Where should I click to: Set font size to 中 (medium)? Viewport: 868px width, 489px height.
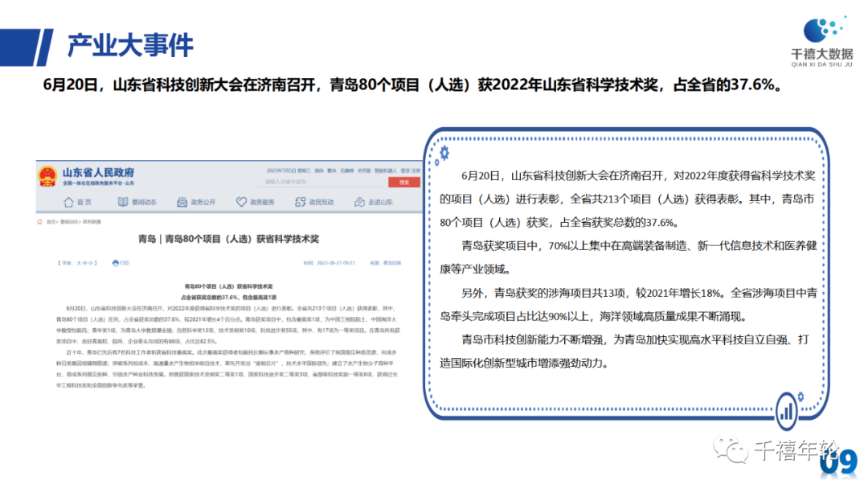click(x=84, y=263)
